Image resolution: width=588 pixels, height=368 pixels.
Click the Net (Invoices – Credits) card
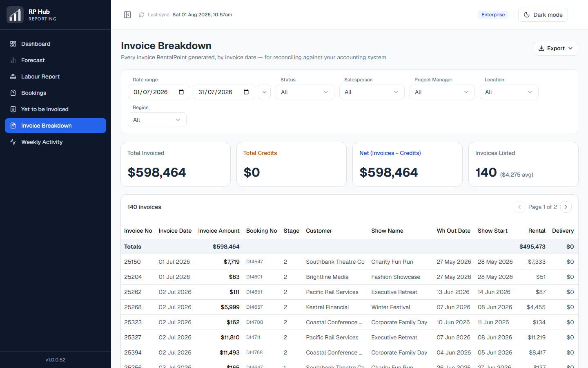pyautogui.click(x=408, y=164)
